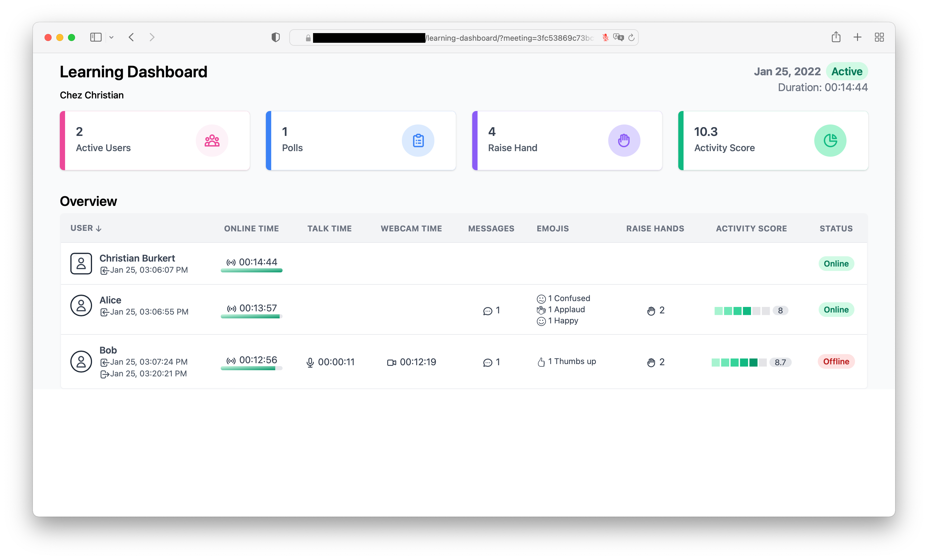Sort table by USER column header
Screen dimensions: 928x560
click(86, 228)
